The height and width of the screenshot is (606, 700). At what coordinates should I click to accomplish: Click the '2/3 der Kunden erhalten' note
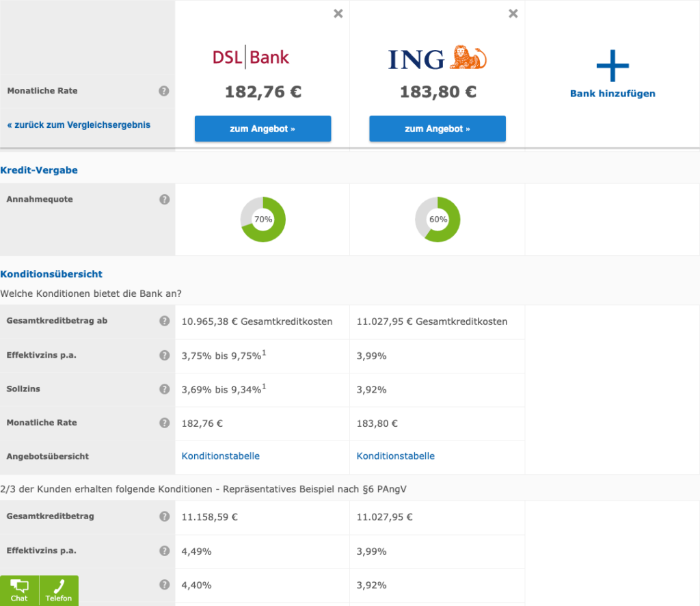point(203,489)
